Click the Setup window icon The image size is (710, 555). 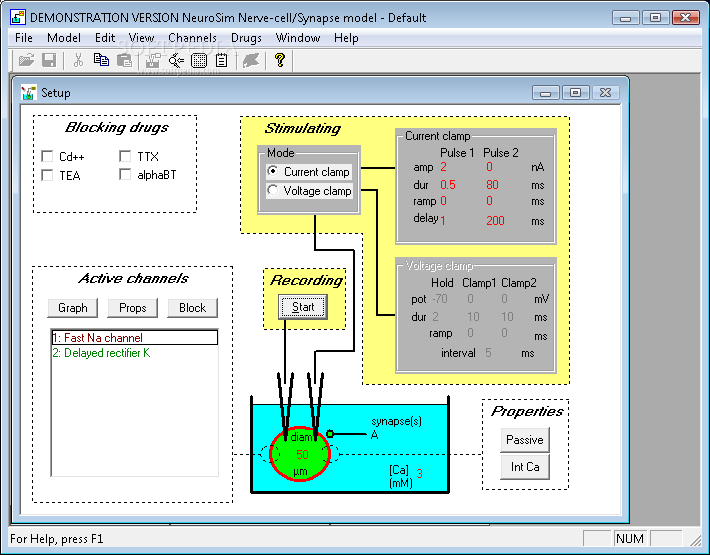(x=29, y=92)
